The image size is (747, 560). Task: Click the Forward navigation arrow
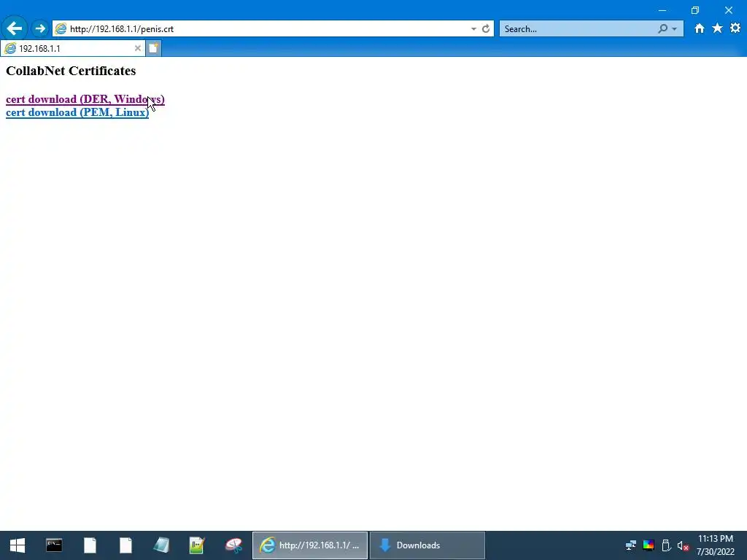coord(40,28)
